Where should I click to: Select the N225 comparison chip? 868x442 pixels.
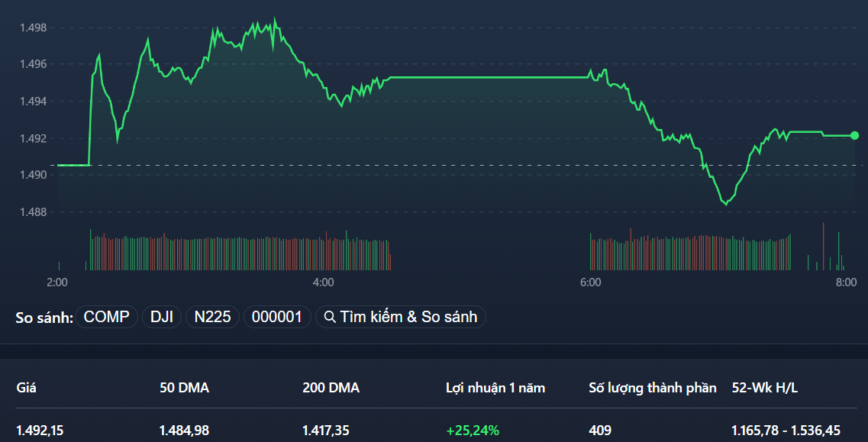(x=212, y=316)
